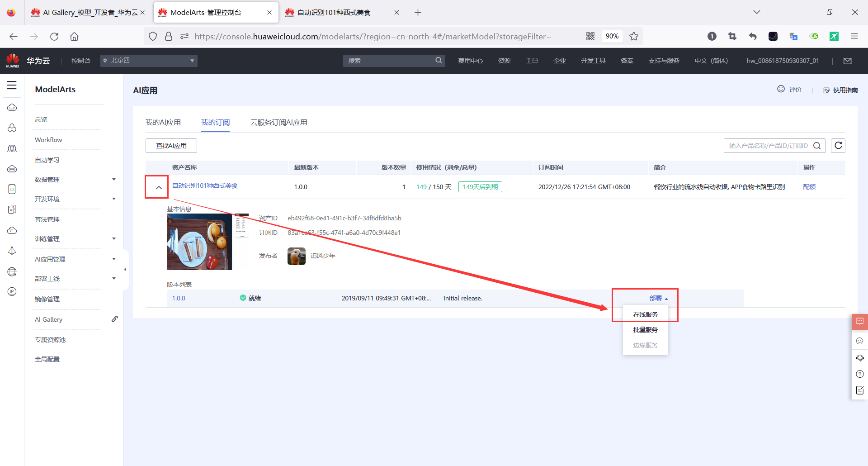Open the browser application menu
This screenshot has width=868, height=466.
854,36
